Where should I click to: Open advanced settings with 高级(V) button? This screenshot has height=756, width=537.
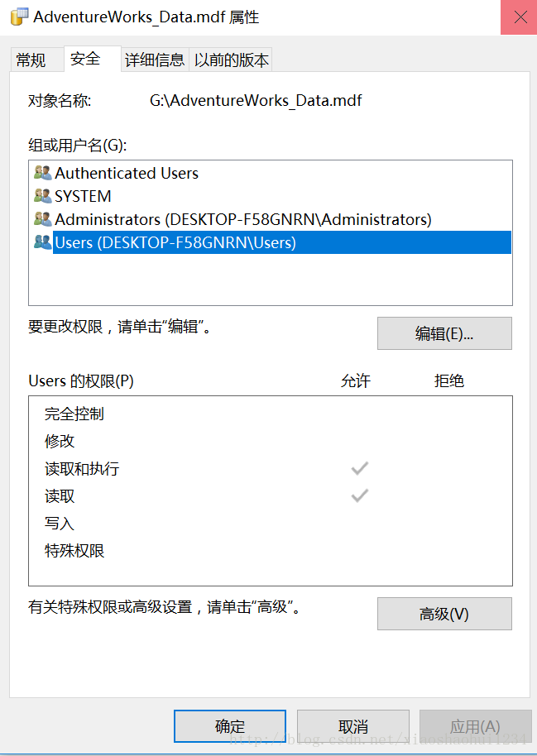(x=444, y=614)
